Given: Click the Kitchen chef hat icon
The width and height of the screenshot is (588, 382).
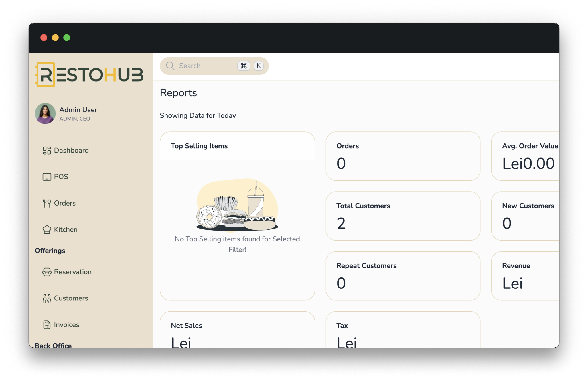Looking at the screenshot, I should click(47, 230).
